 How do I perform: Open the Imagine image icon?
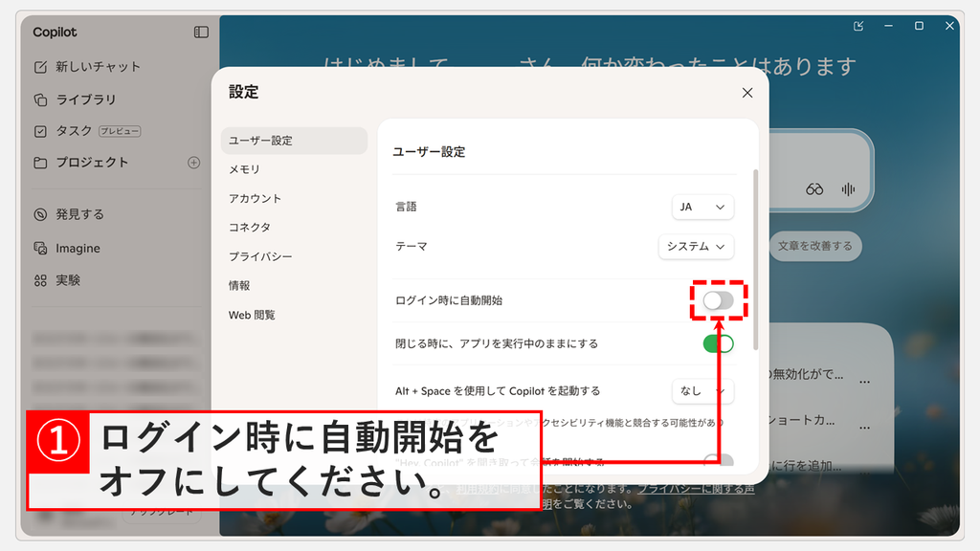pyautogui.click(x=40, y=248)
